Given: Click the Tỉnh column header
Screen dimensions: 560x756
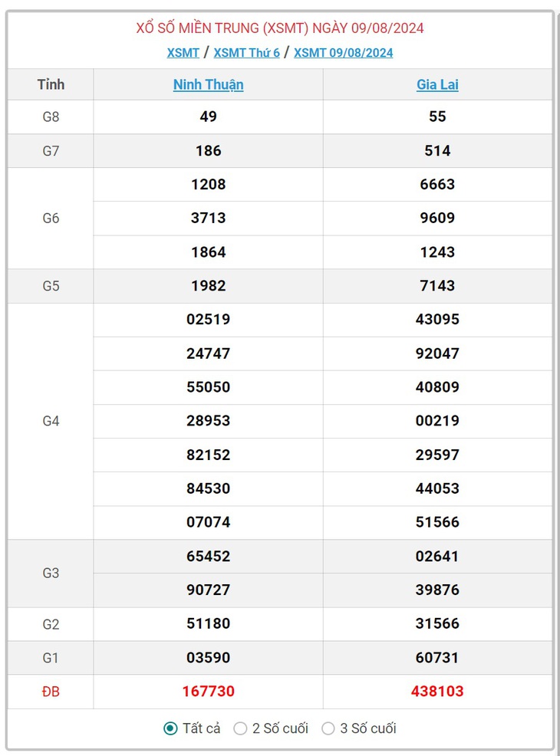Looking at the screenshot, I should coord(51,84).
